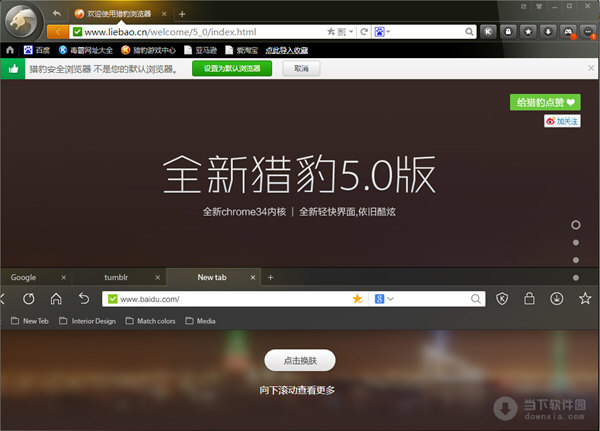Click the magnifier icon in preview search box
Screen dimensions: 600x431
pyautogui.click(x=476, y=299)
